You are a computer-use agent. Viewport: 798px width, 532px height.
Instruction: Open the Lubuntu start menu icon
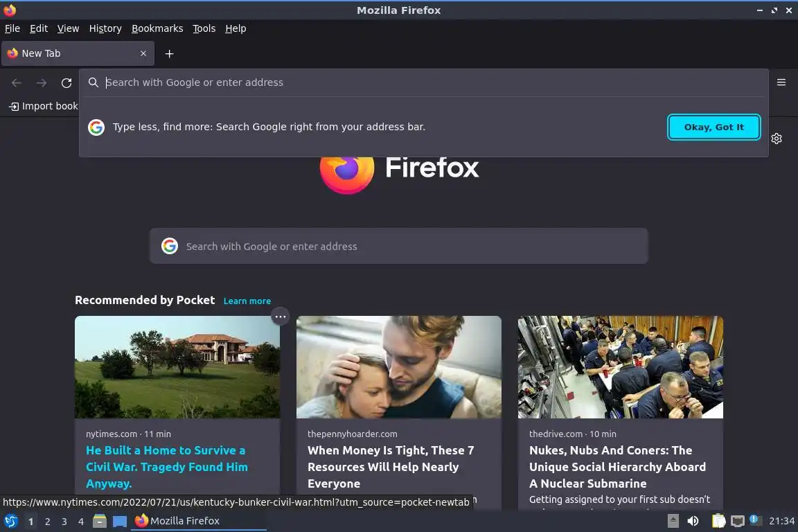point(10,521)
